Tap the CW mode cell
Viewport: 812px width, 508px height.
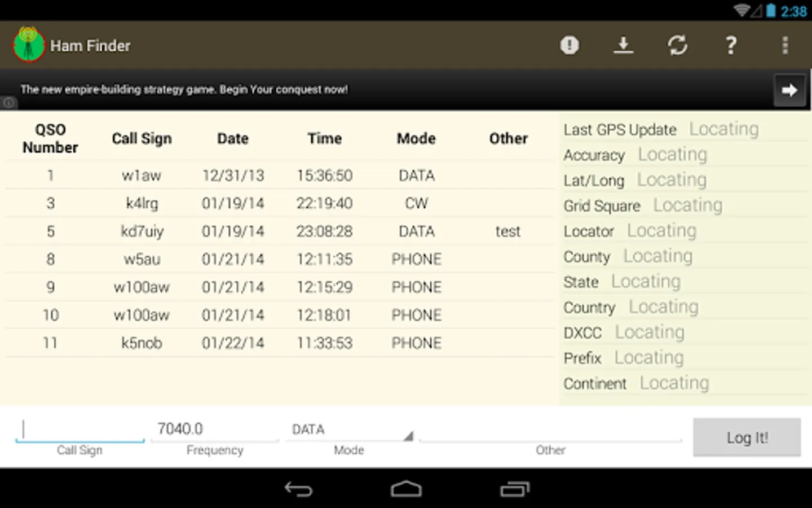click(x=416, y=203)
